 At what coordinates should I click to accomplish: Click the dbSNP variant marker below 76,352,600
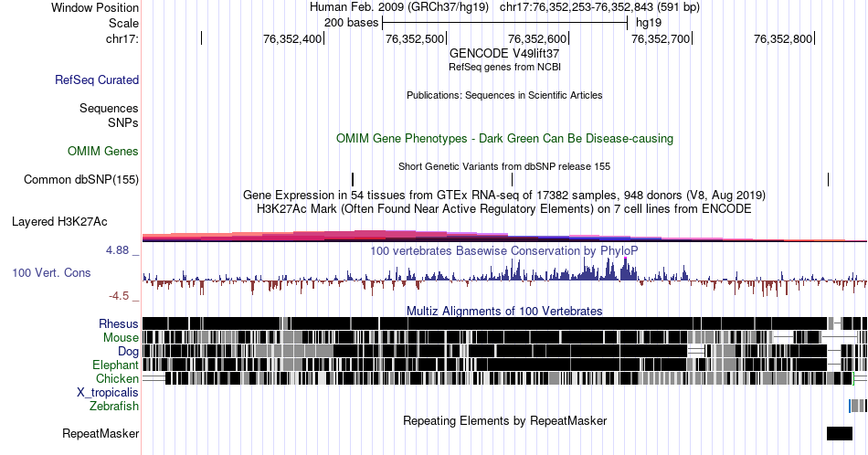pyautogui.click(x=512, y=179)
